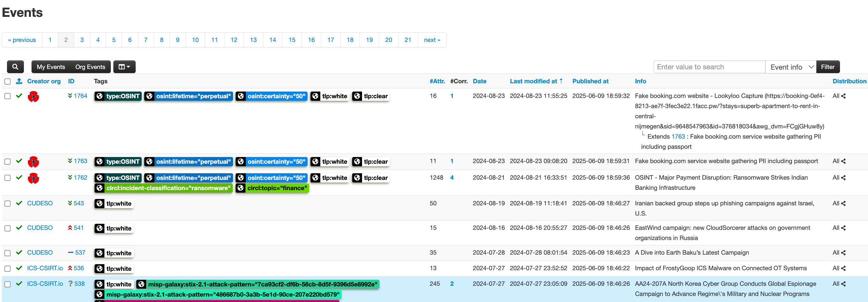868x302 pixels.
Task: Click globe icon on tlp:clear tag, event 1763
Action: tap(357, 161)
